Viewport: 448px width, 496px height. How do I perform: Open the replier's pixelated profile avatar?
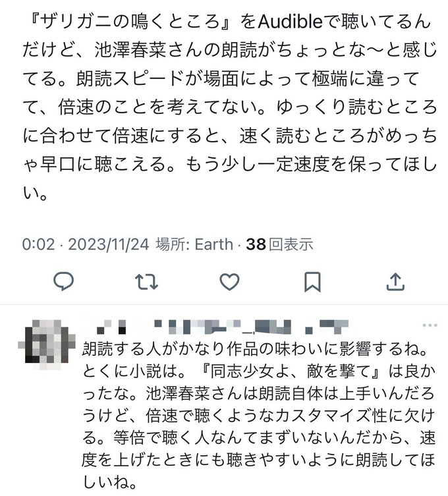(46, 344)
